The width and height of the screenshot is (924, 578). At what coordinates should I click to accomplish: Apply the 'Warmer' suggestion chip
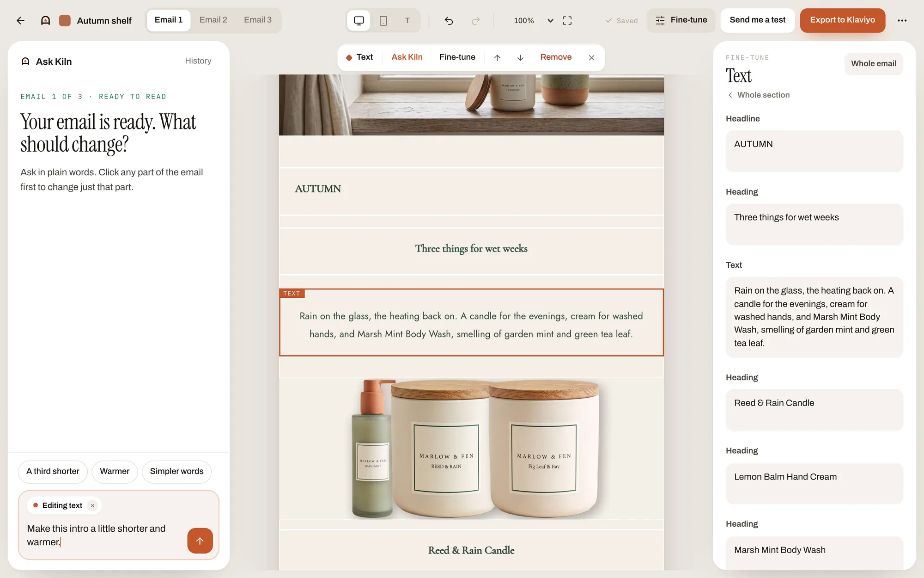[x=115, y=472]
